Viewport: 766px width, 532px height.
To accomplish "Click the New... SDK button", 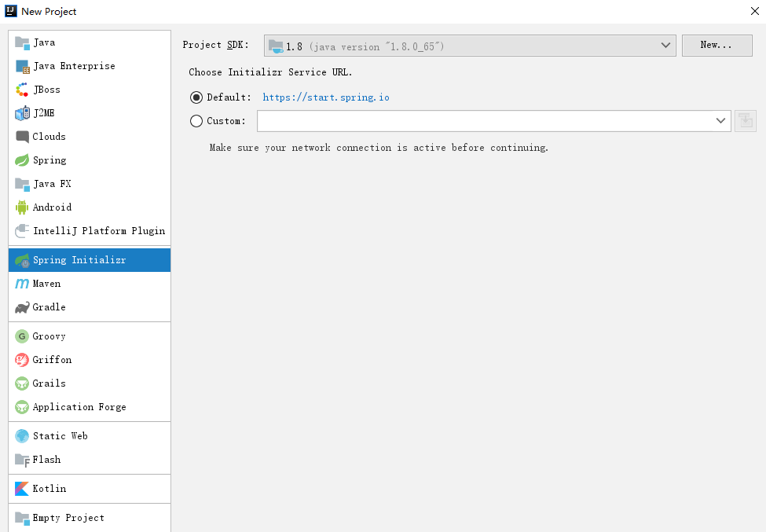I will click(717, 45).
